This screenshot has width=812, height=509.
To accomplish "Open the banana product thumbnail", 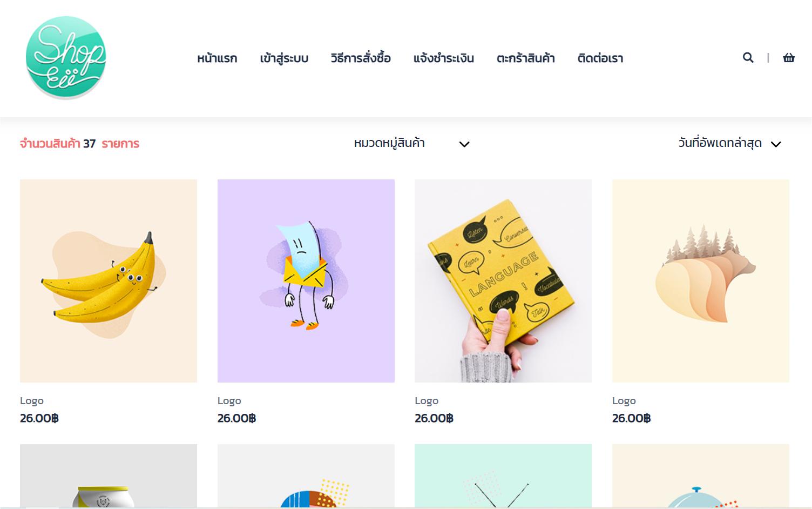I will coord(109,281).
